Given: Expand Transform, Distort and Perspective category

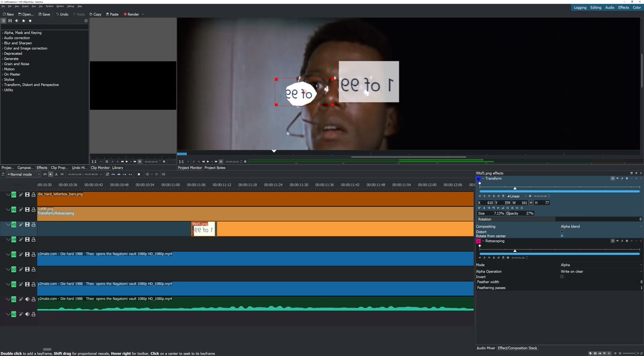Looking at the screenshot, I should (2, 85).
